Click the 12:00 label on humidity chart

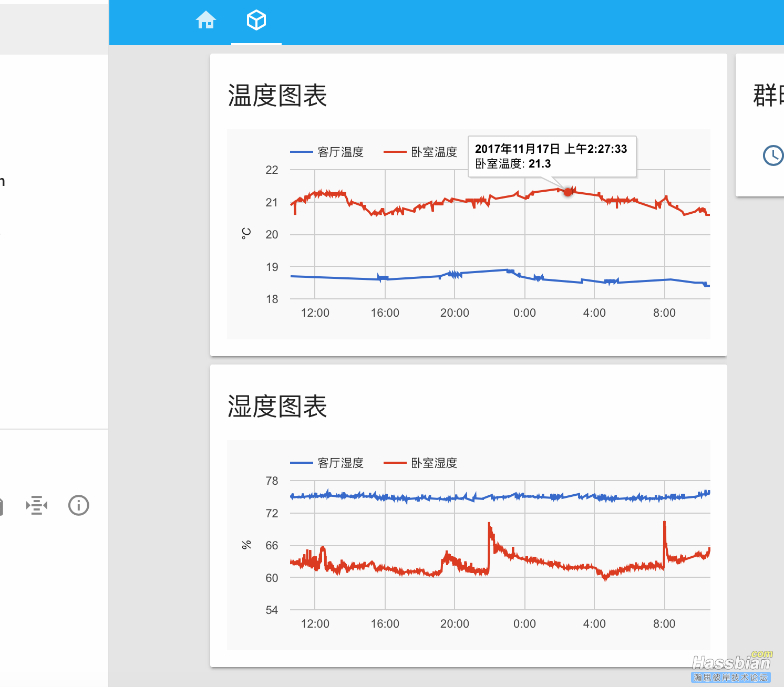[x=315, y=624]
